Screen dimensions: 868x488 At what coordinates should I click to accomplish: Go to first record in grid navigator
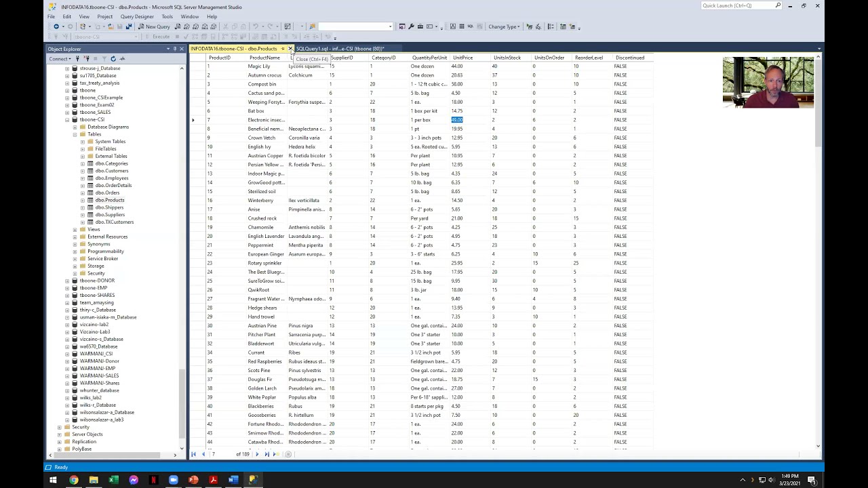pyautogui.click(x=194, y=454)
